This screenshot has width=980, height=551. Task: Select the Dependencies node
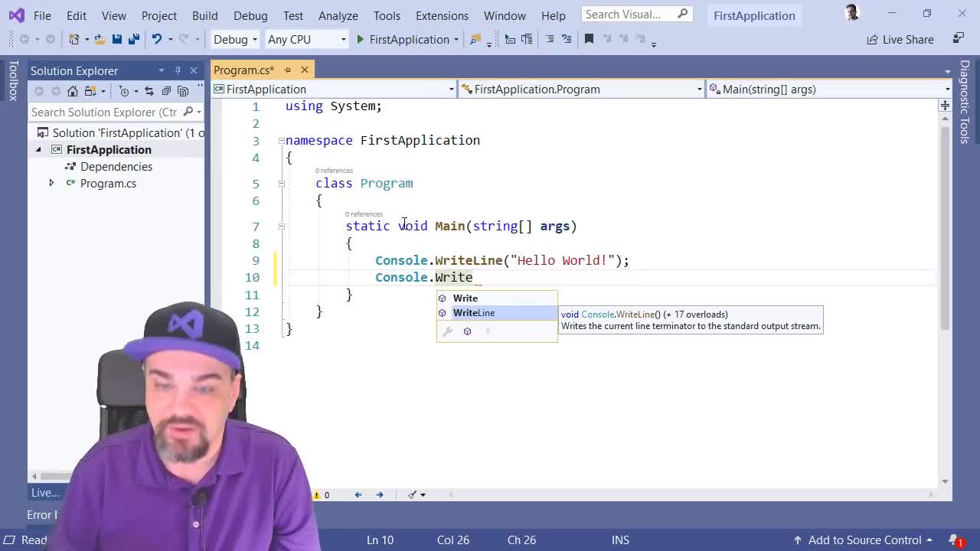pos(116,167)
